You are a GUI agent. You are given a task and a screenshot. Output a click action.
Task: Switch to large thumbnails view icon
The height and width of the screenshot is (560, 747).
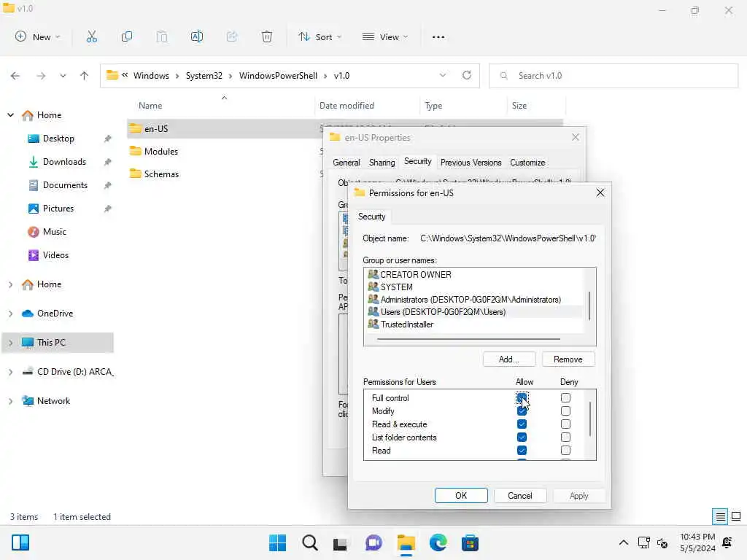[x=736, y=517]
